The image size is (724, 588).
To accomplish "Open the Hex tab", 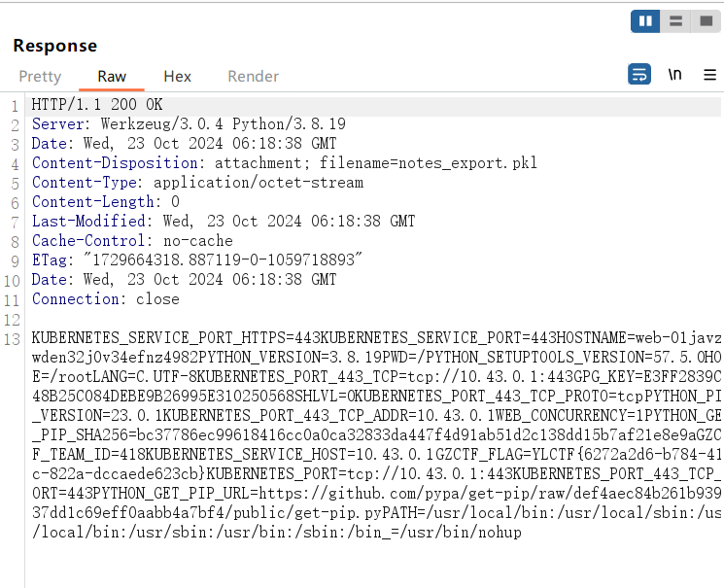I will 177,76.
